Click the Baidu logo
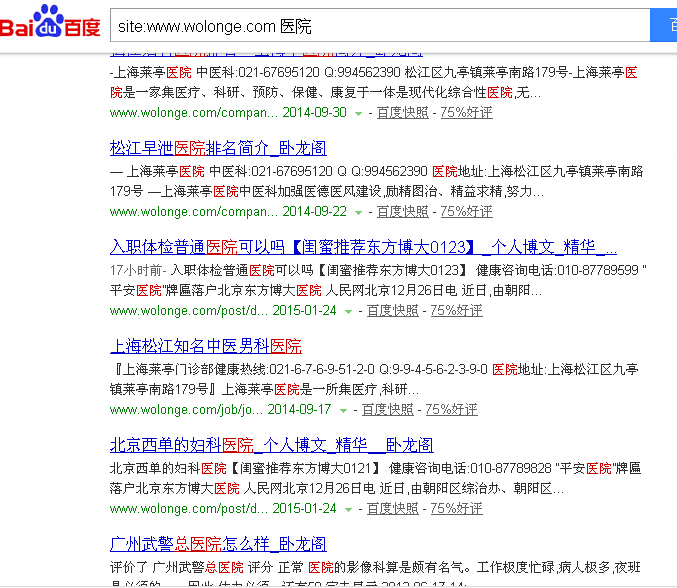Screen dimensions: 677x588 click(x=50, y=22)
